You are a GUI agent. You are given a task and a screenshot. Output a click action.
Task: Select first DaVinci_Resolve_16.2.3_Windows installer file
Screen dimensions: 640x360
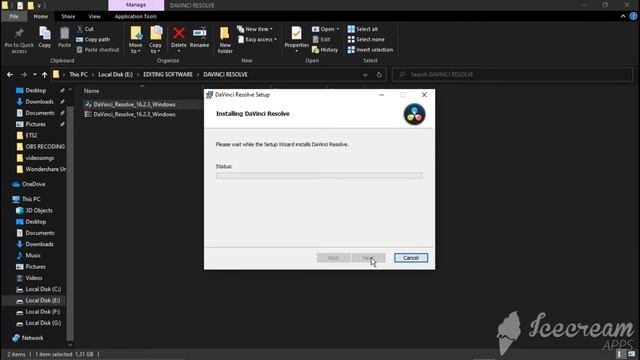(x=134, y=104)
